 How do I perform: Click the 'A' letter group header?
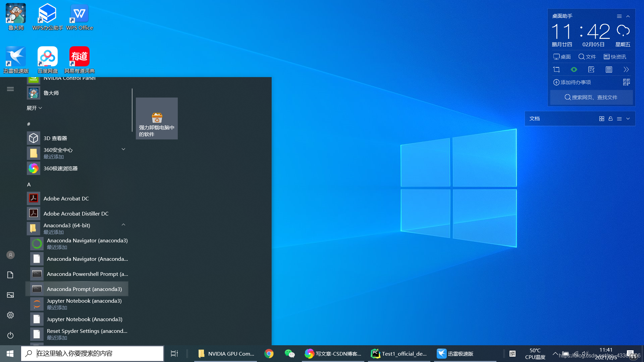click(x=29, y=185)
